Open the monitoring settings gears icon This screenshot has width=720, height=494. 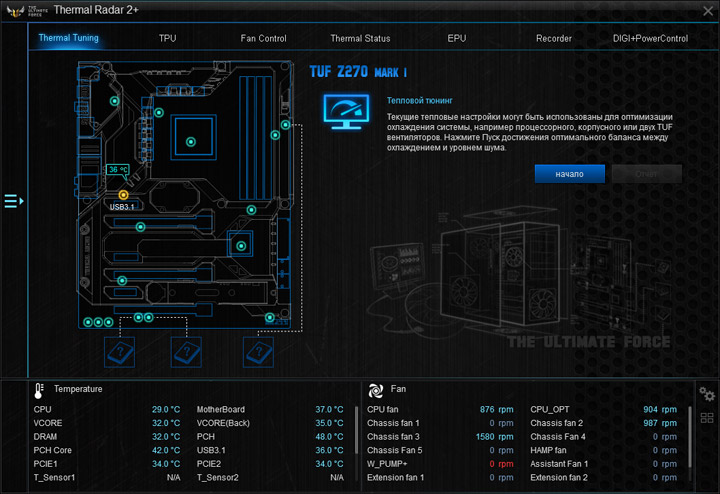point(707,394)
